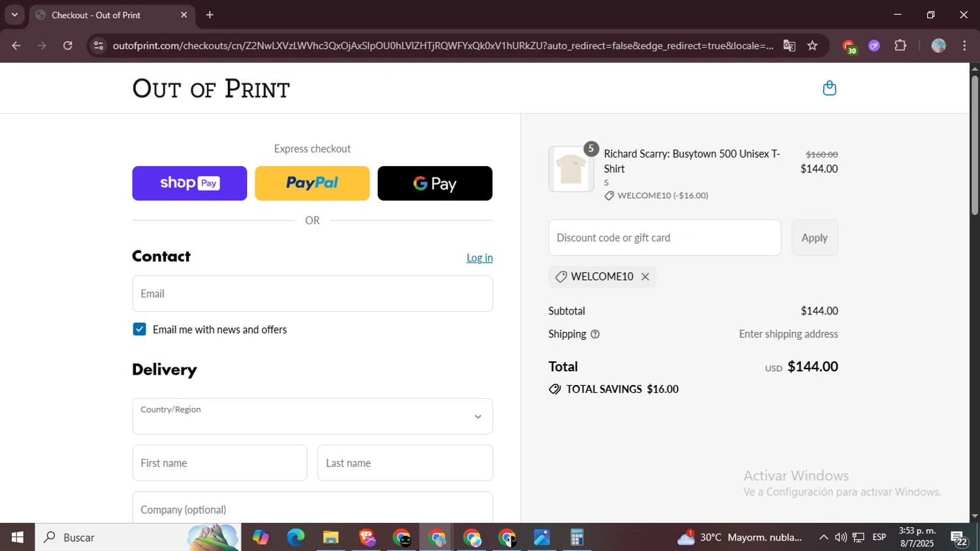Click the Shop Pay express checkout button
This screenshot has height=551, width=980.
[x=189, y=183]
